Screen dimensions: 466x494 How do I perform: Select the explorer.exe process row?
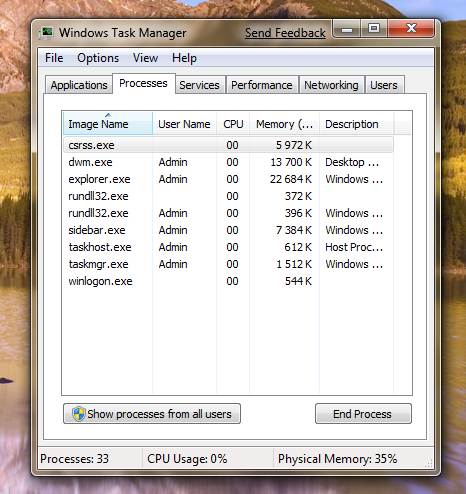(228, 179)
